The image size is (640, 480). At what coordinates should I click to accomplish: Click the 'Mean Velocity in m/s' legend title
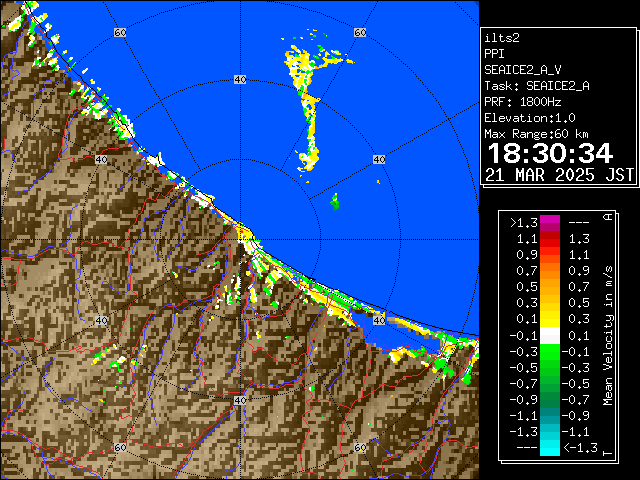point(608,335)
